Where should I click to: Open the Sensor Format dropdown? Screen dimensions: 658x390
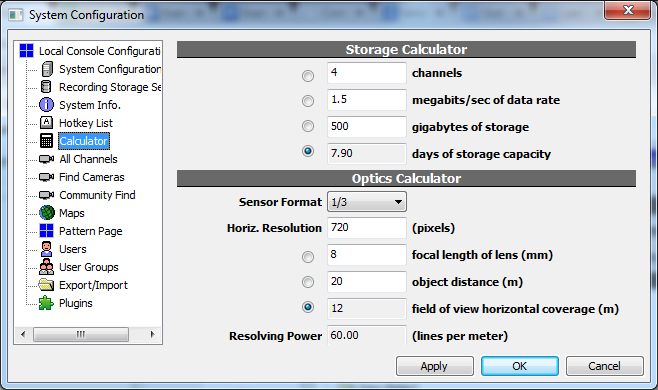coord(367,202)
